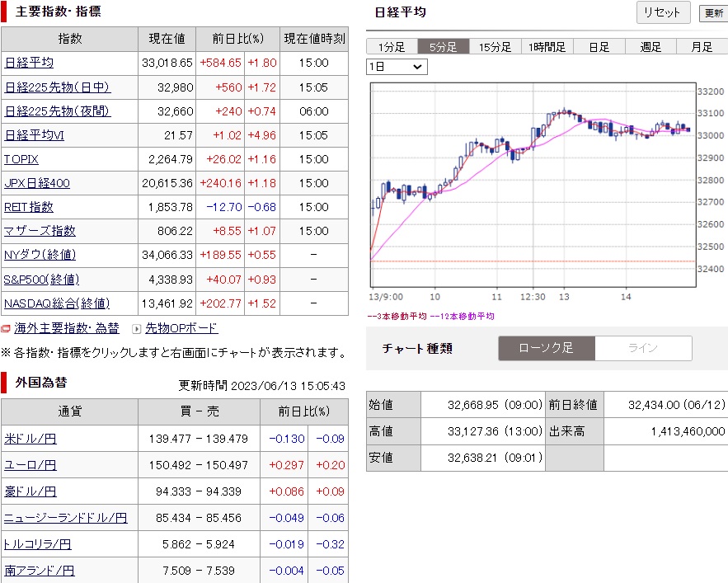This screenshot has width=728, height=583.
Task: Click the 更新時間 2023/06/13 15:05:43 text
Action: (262, 386)
